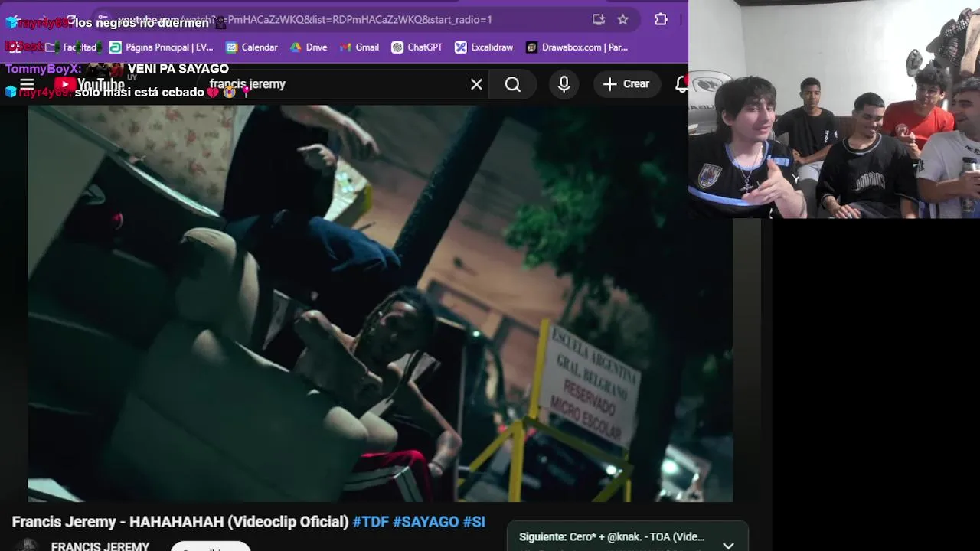Image resolution: width=980 pixels, height=551 pixels.
Task: Go to YouTube home via logo
Action: click(89, 84)
